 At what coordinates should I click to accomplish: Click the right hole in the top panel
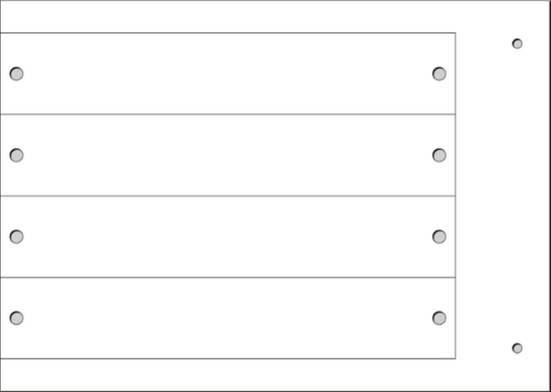point(439,74)
